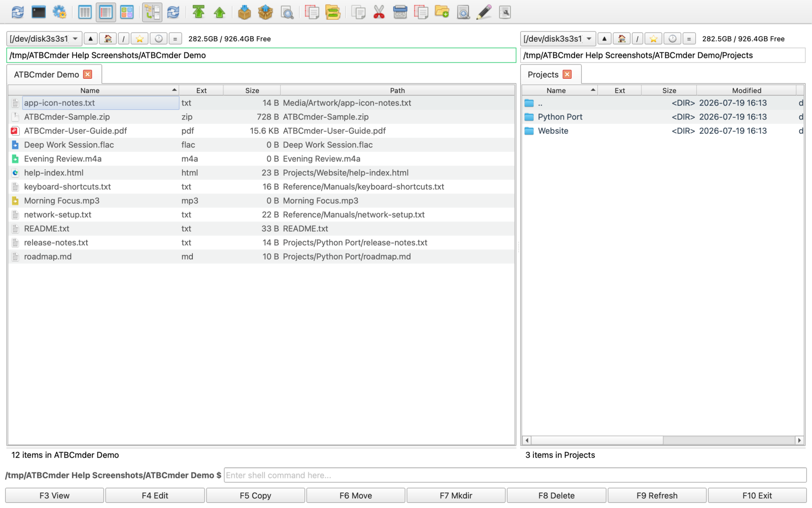Screen dimensions: 812x508
Task: Sort left panel by Ext column
Action: pyautogui.click(x=201, y=90)
